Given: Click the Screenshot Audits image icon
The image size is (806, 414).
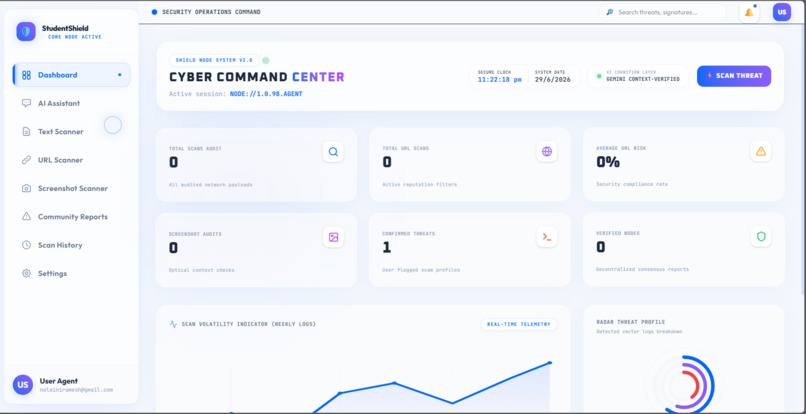Looking at the screenshot, I should coord(333,237).
